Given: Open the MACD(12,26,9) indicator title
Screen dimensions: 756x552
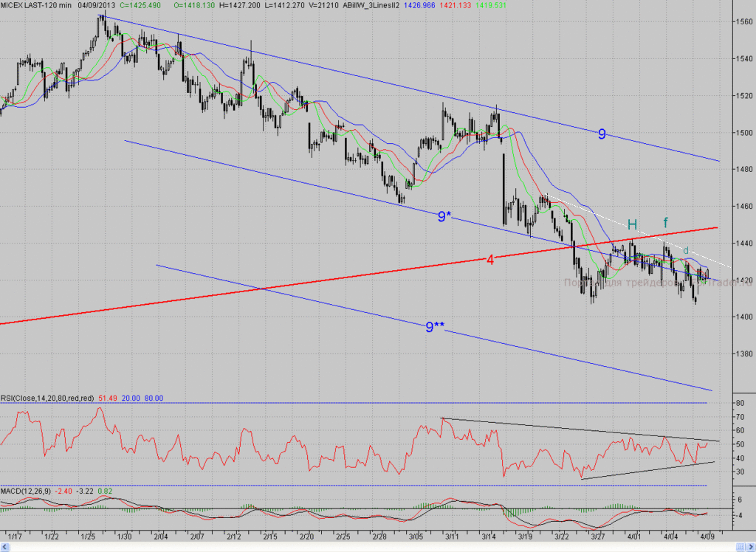Looking at the screenshot, I should click(26, 491).
